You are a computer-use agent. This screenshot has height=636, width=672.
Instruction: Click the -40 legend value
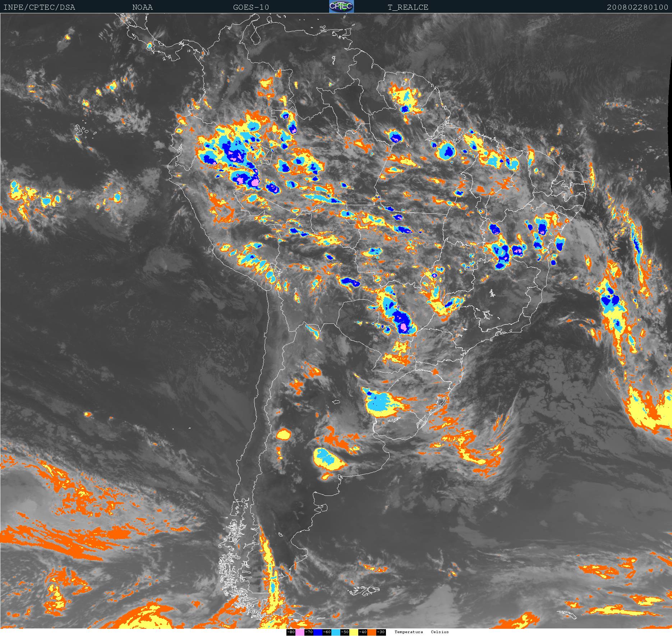pyautogui.click(x=363, y=632)
